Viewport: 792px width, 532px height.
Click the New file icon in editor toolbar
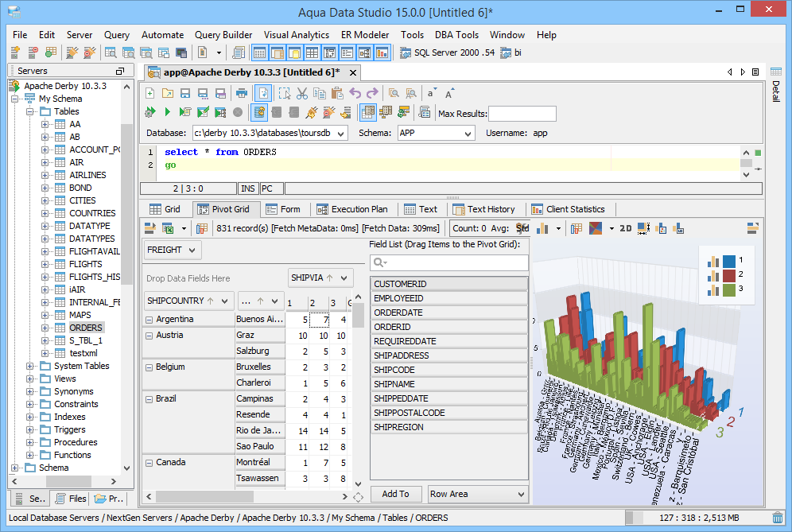coord(150,93)
